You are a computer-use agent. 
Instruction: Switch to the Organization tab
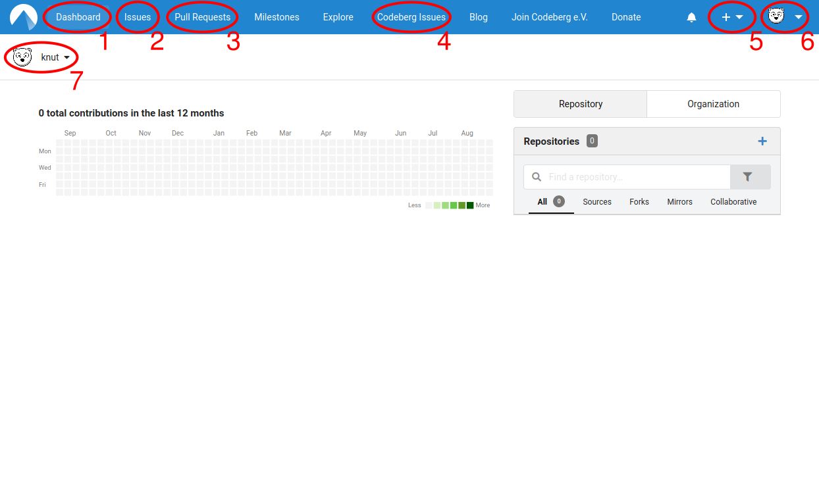click(x=713, y=104)
